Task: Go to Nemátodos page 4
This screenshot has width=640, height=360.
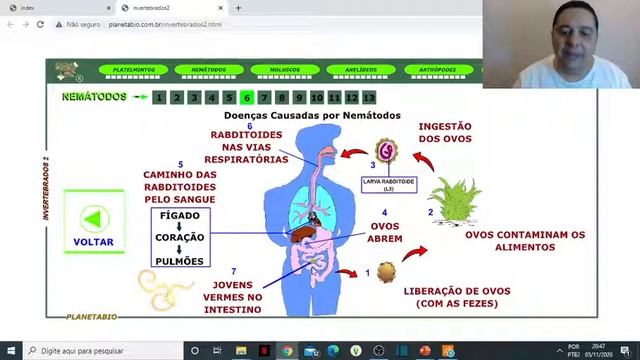Action: [x=212, y=98]
